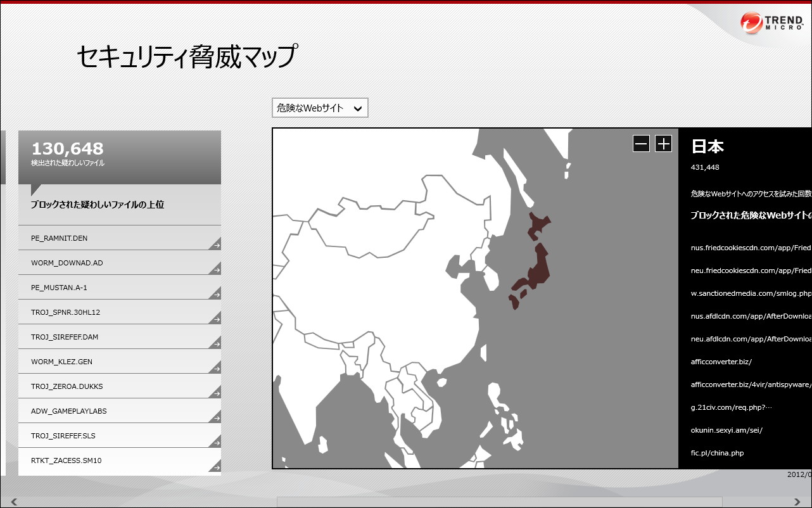Image resolution: width=812 pixels, height=508 pixels.
Task: Open the PE_MUSTAN.A-1 entry
Action: point(120,288)
